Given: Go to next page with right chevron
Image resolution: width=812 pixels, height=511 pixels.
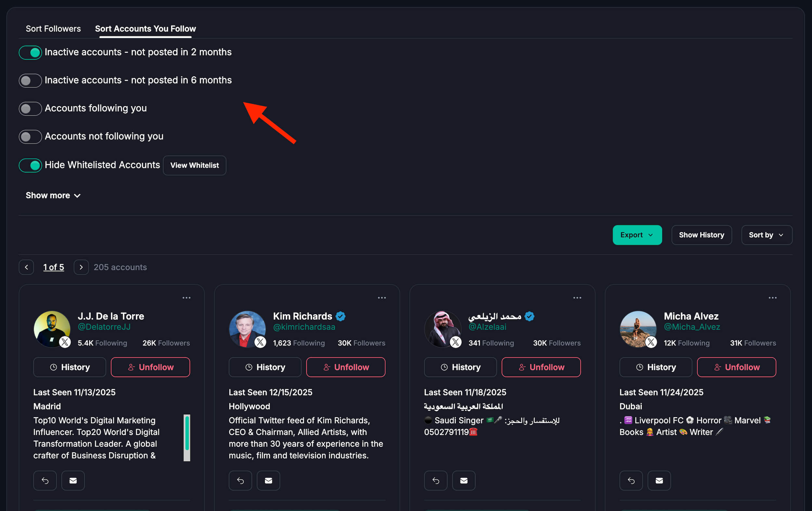Looking at the screenshot, I should (x=81, y=267).
